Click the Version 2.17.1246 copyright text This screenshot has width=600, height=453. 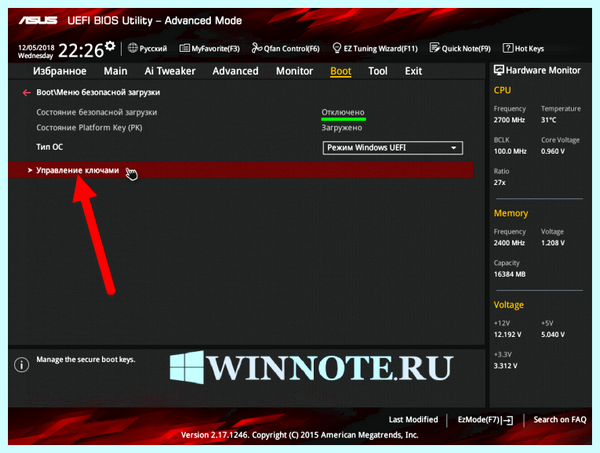(299, 435)
